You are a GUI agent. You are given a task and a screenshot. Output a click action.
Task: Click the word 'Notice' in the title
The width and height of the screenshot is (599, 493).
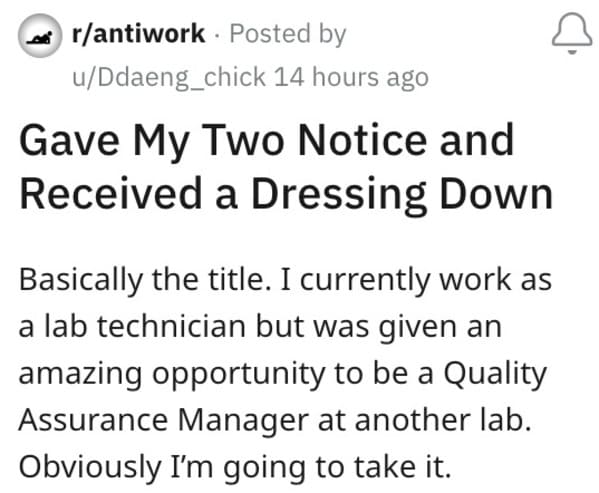tap(362, 140)
